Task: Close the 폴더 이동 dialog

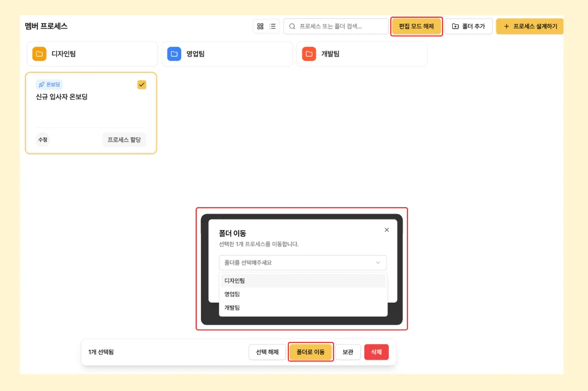Action: [x=386, y=230]
